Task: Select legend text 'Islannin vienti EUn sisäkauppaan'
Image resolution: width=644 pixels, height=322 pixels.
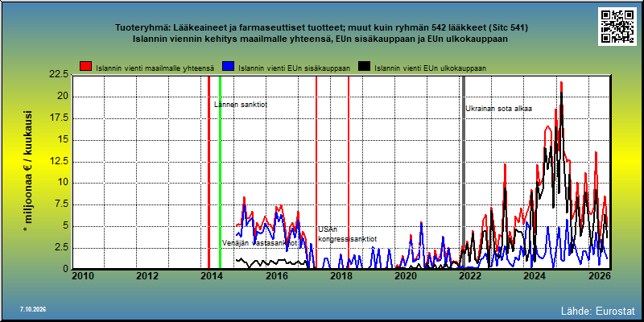Action: coord(294,68)
